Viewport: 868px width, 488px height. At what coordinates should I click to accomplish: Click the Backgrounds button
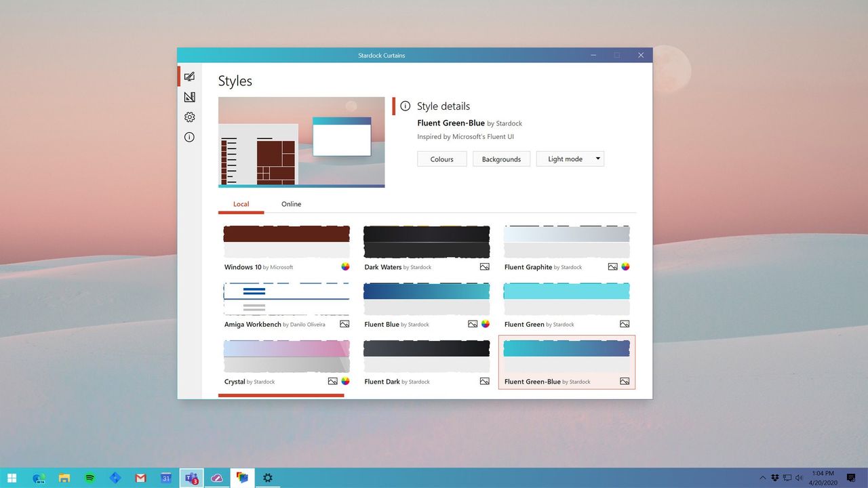pyautogui.click(x=501, y=159)
